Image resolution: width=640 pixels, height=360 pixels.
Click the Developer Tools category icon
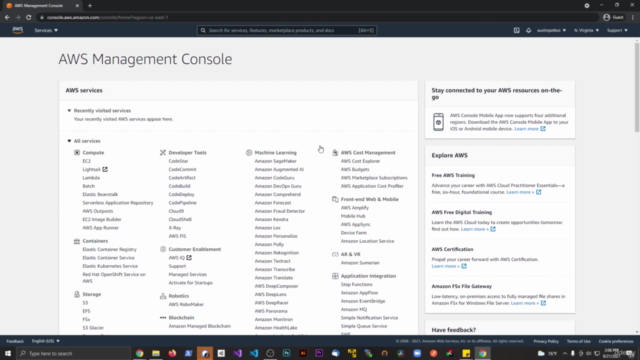pyautogui.click(x=163, y=152)
